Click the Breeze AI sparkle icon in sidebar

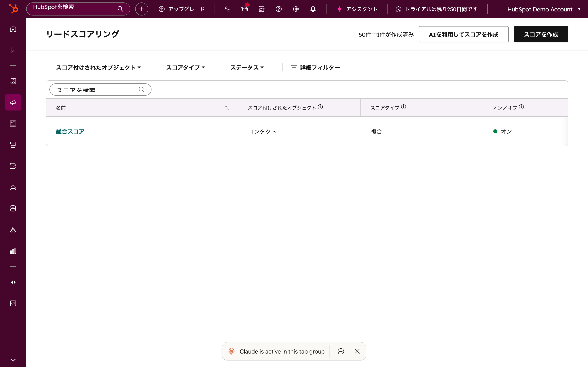click(13, 282)
